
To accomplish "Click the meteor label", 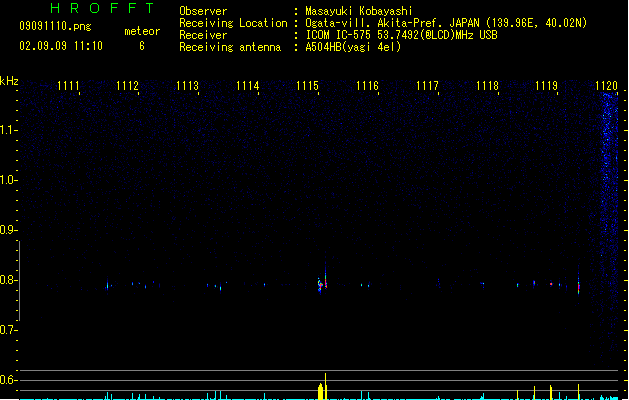I will coord(142,31).
